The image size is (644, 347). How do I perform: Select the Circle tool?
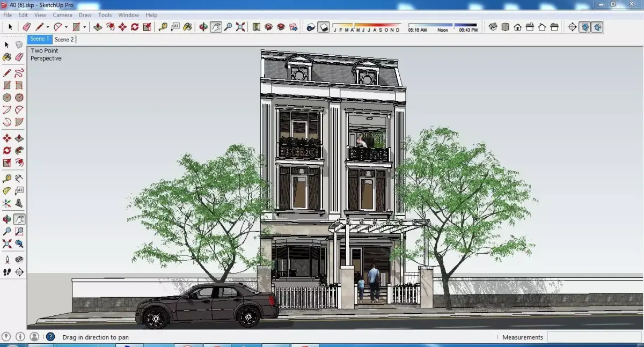tap(7, 98)
